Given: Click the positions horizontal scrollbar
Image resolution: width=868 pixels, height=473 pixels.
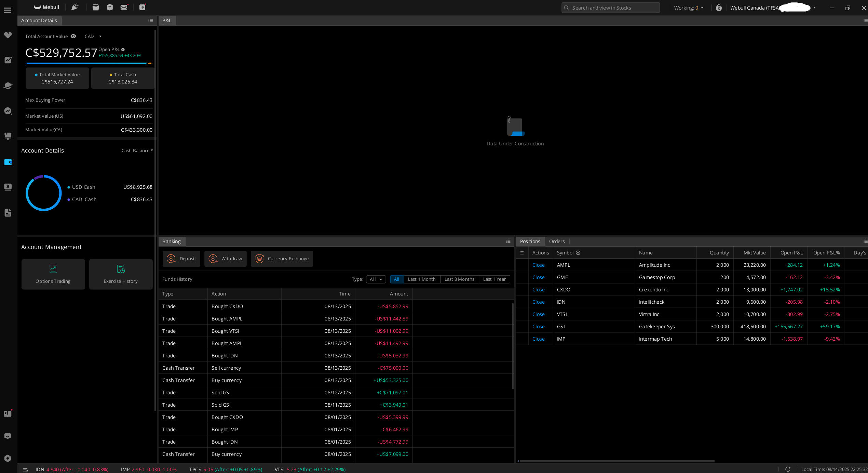Looking at the screenshot, I should [617, 461].
